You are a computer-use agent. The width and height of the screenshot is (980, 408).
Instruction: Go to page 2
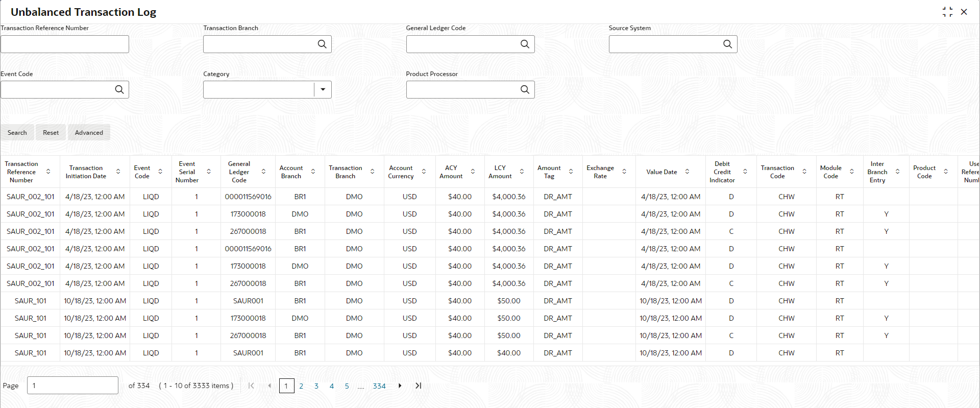click(x=301, y=386)
